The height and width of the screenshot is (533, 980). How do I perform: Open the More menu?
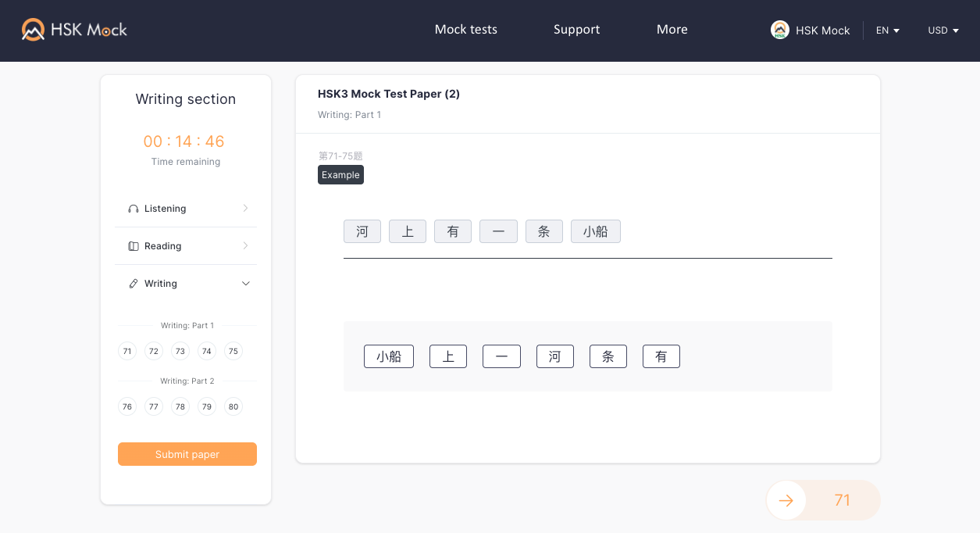click(672, 30)
